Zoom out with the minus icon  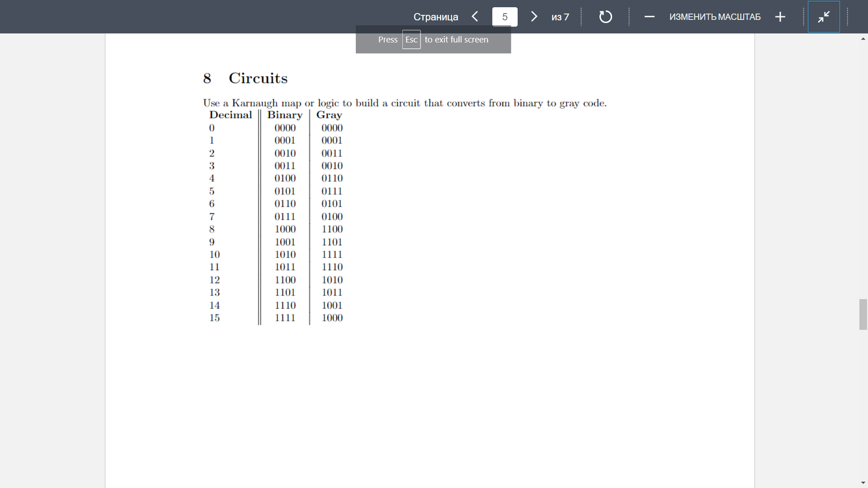[x=649, y=17]
